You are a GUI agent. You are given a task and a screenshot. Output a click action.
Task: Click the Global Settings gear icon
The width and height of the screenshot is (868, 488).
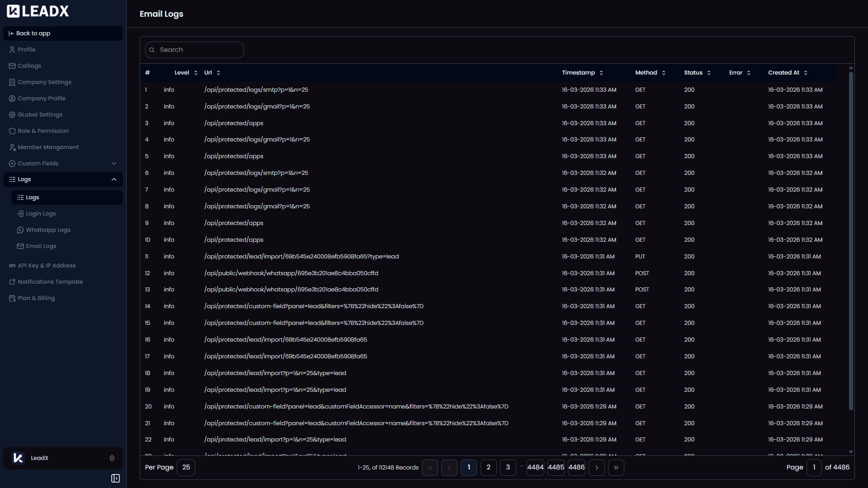tap(12, 114)
